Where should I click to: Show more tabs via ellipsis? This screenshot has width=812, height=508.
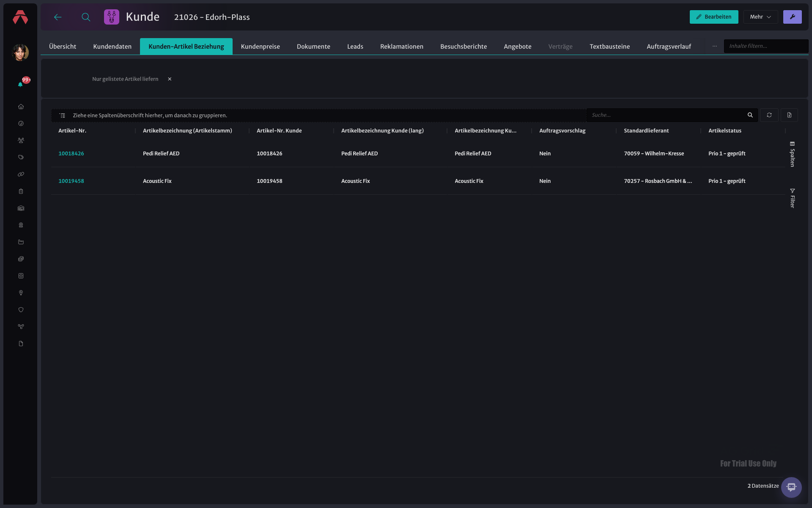click(x=714, y=46)
